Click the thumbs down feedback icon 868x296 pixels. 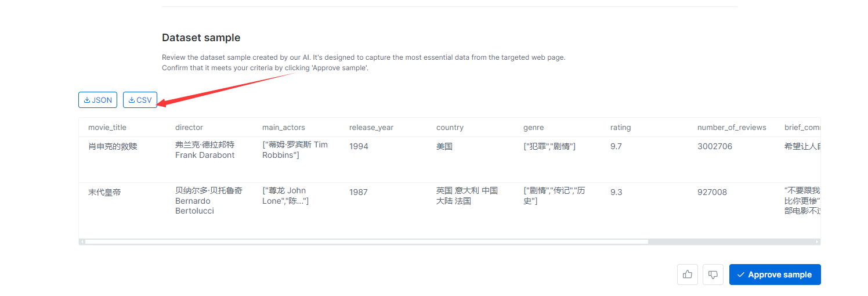[x=713, y=275]
